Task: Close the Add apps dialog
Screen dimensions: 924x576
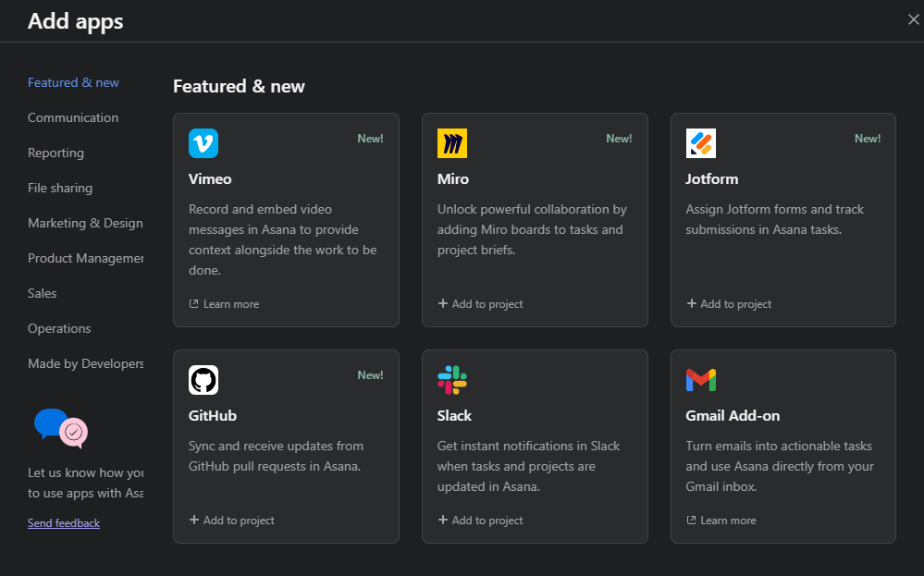Action: [914, 20]
